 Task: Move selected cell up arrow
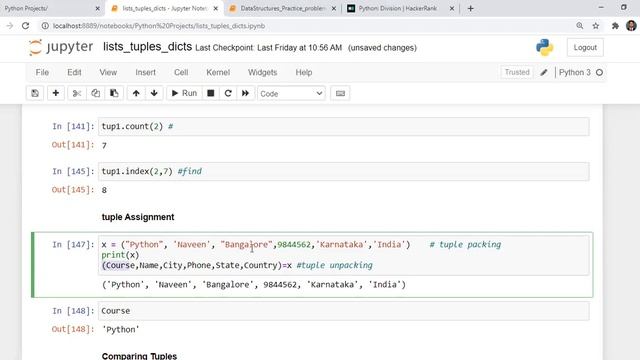pyautogui.click(x=136, y=93)
